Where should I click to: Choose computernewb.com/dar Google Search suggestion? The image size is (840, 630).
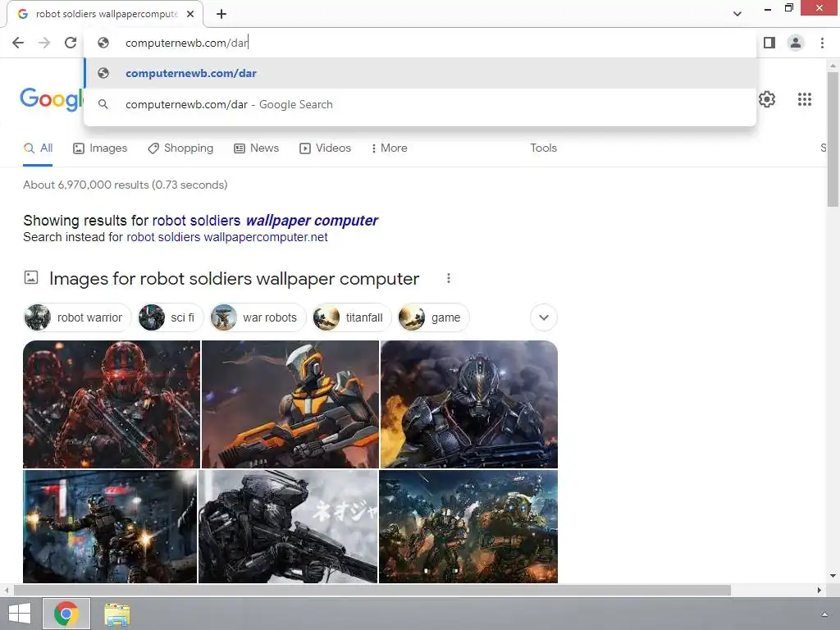coord(420,104)
